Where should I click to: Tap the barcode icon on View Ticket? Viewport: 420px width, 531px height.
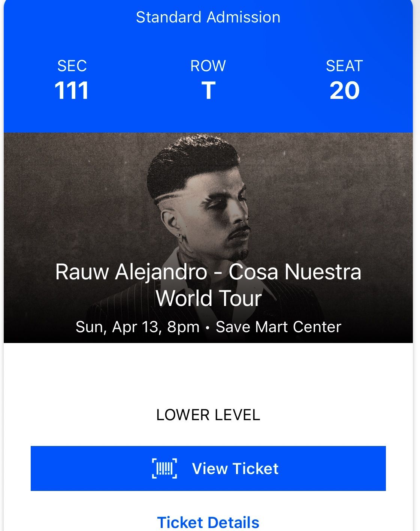coord(164,468)
